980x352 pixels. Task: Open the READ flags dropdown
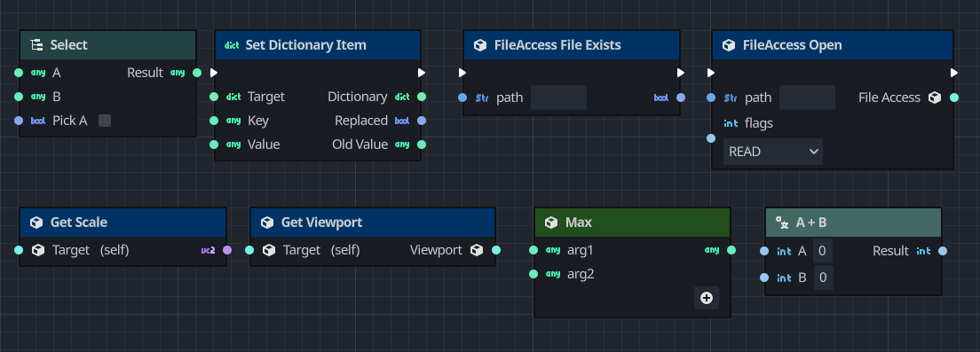(x=773, y=152)
